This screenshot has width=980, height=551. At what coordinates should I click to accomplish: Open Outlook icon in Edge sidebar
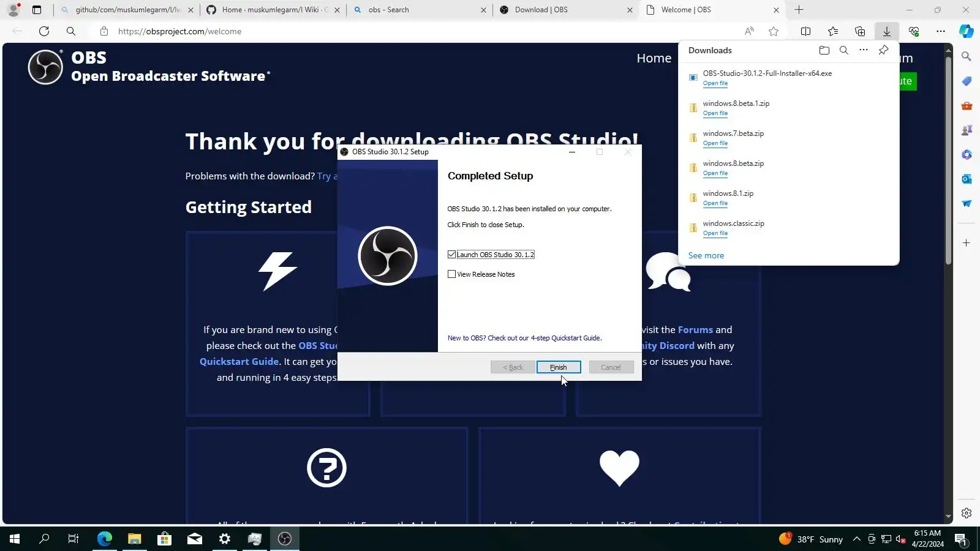pyautogui.click(x=967, y=179)
